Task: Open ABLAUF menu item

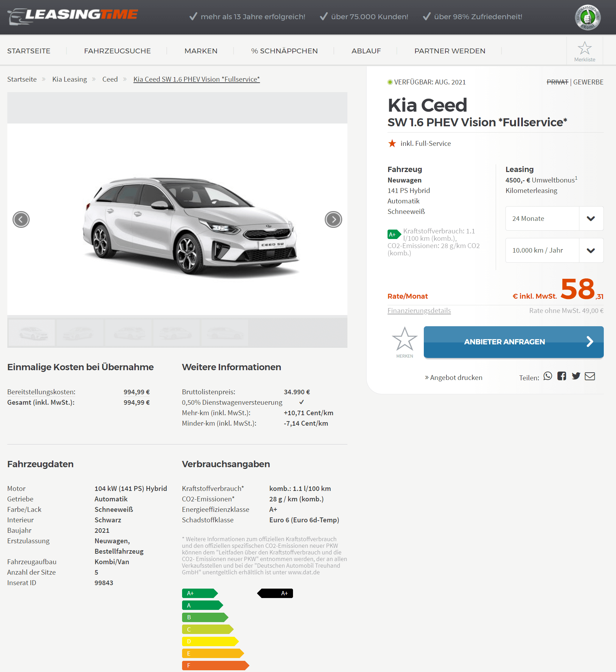Action: pos(366,51)
